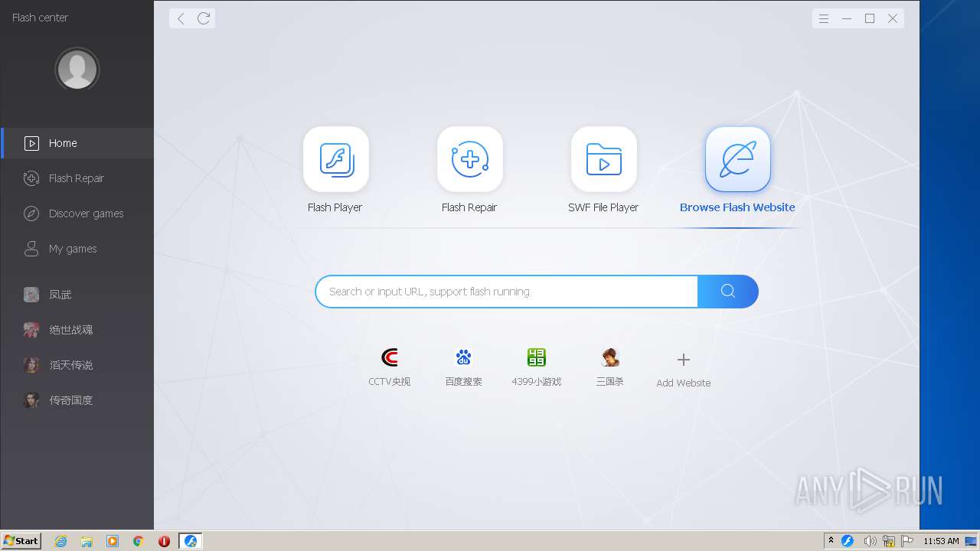Open the 百度搜索 shortcut icon
980x551 pixels.
pyautogui.click(x=463, y=357)
